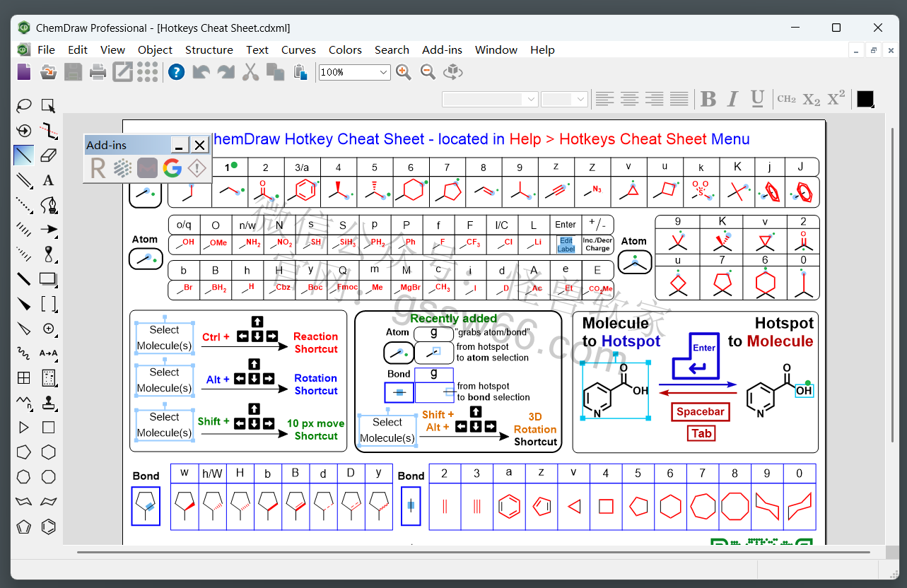Open the File menu
This screenshot has height=588, width=907.
coord(46,49)
